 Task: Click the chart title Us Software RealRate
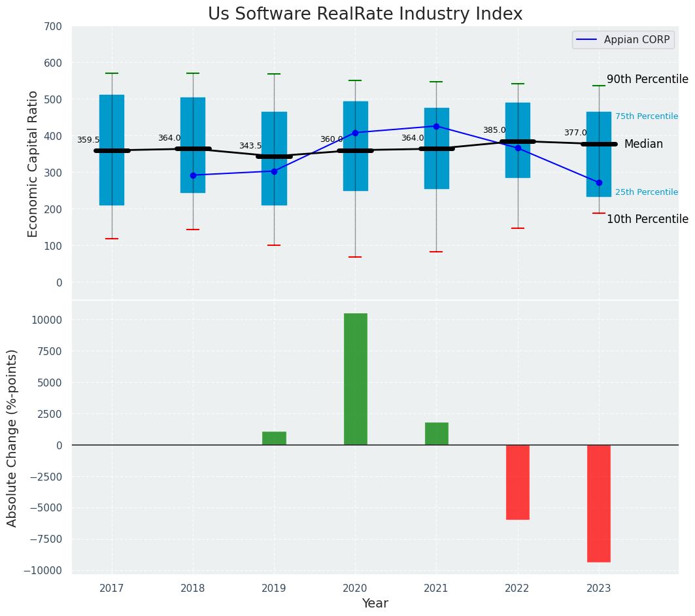coord(365,14)
